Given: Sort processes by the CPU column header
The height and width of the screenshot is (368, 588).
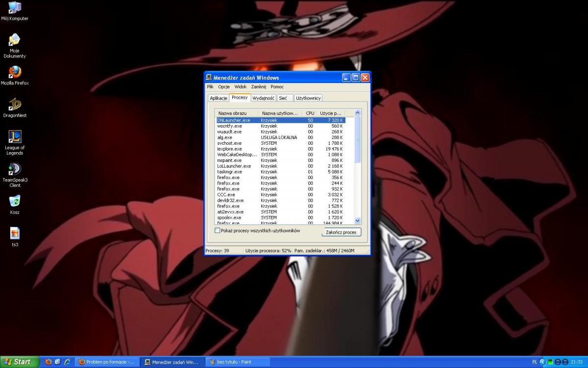Looking at the screenshot, I should pyautogui.click(x=310, y=113).
